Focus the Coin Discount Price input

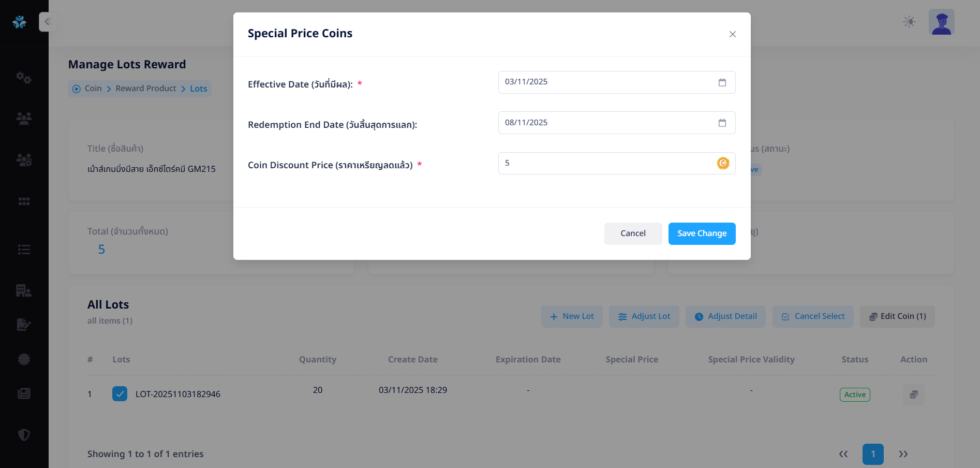pos(605,163)
